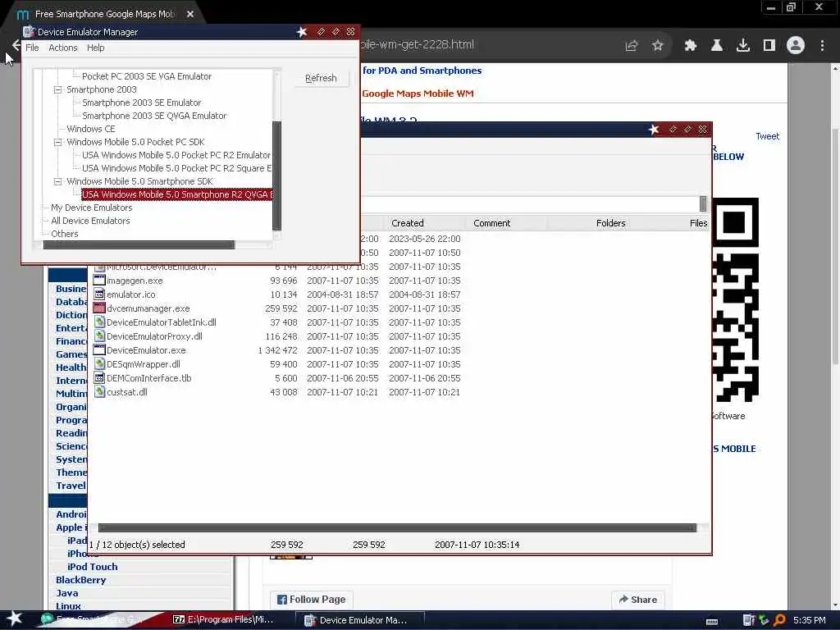Close the Free Smartphone Google Maps tab
Viewport: 840px width, 630px height.
(190, 14)
